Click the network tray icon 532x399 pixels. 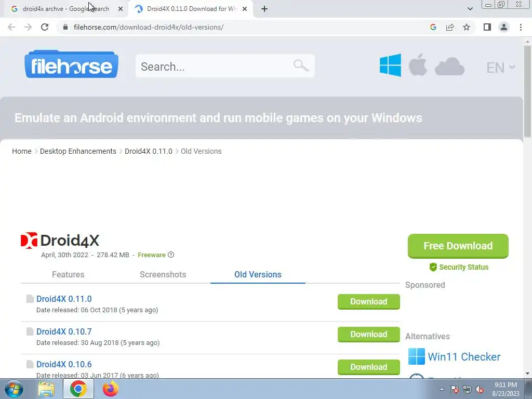pyautogui.click(x=467, y=389)
